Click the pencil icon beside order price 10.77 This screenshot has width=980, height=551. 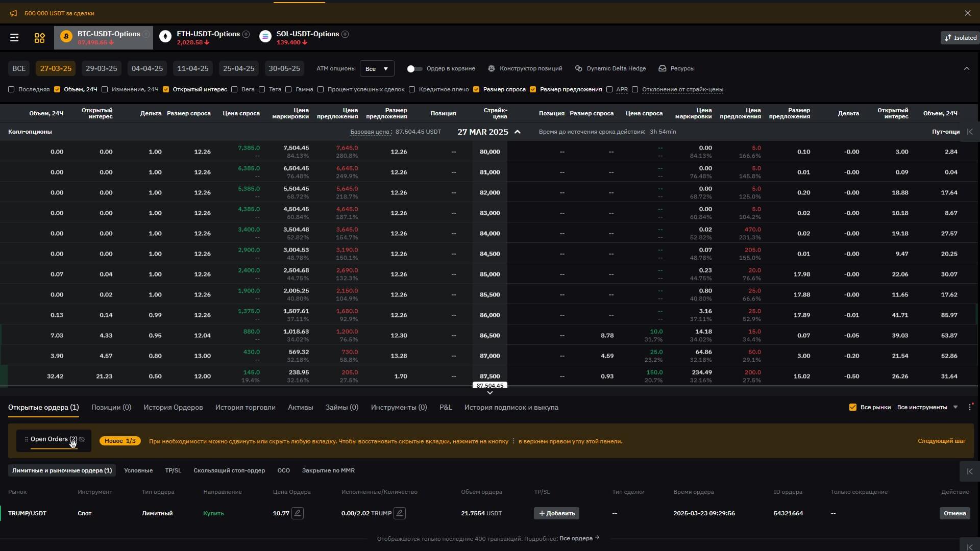(298, 513)
